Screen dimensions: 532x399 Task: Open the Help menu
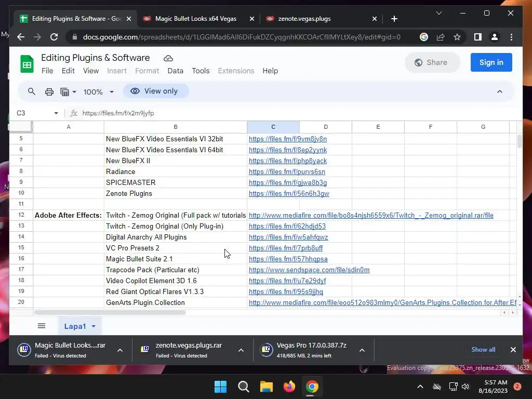point(270,71)
